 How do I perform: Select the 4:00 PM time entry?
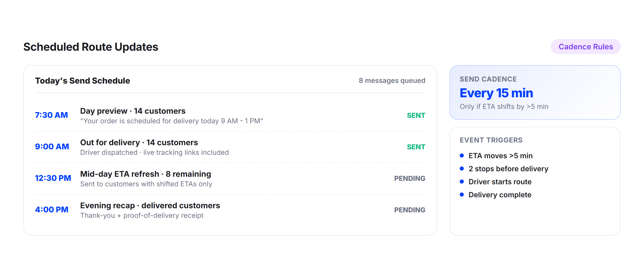coord(52,210)
